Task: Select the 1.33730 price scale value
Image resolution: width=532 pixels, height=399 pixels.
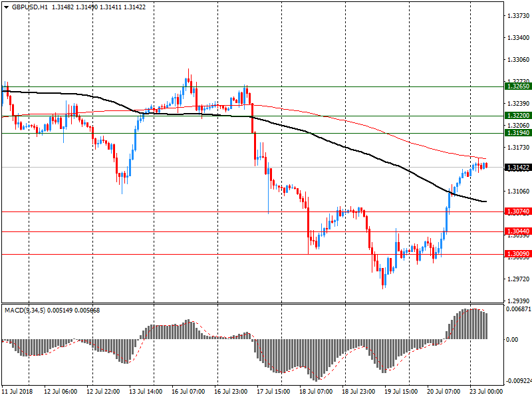Action: [x=518, y=16]
